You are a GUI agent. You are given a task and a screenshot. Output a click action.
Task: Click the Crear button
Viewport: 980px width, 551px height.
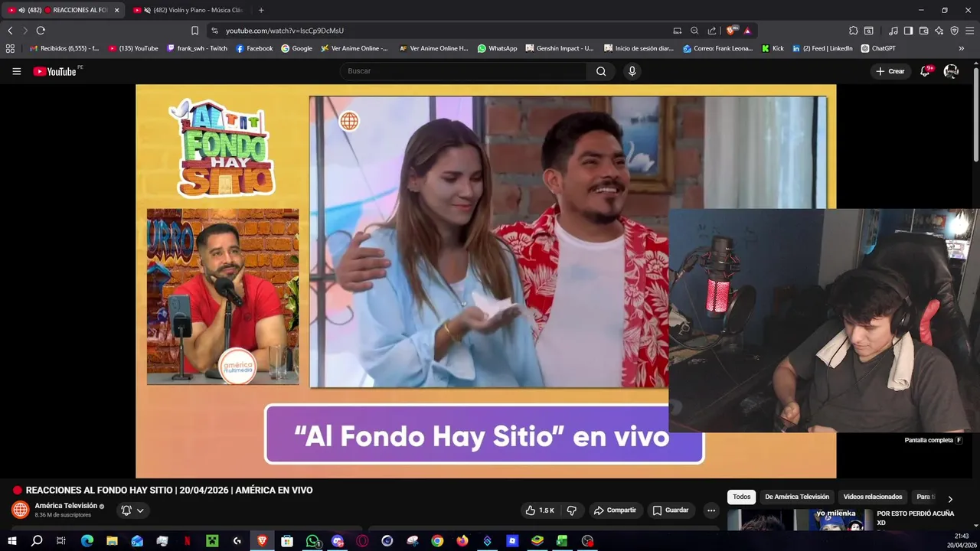click(x=890, y=71)
